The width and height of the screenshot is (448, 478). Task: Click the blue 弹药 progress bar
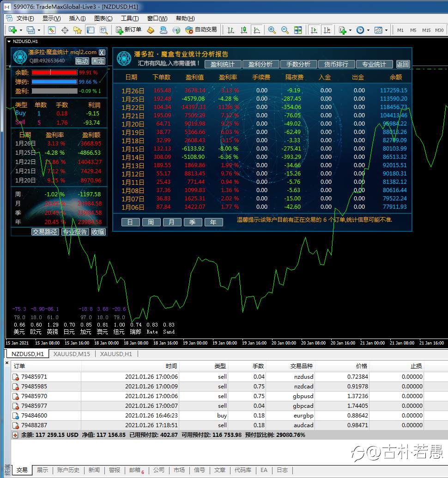point(54,82)
